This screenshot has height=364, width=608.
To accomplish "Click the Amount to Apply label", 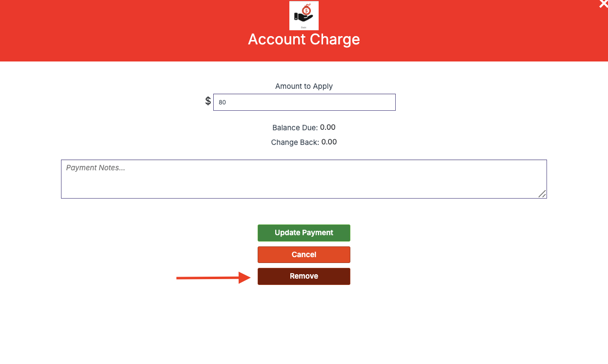I will tap(304, 86).
